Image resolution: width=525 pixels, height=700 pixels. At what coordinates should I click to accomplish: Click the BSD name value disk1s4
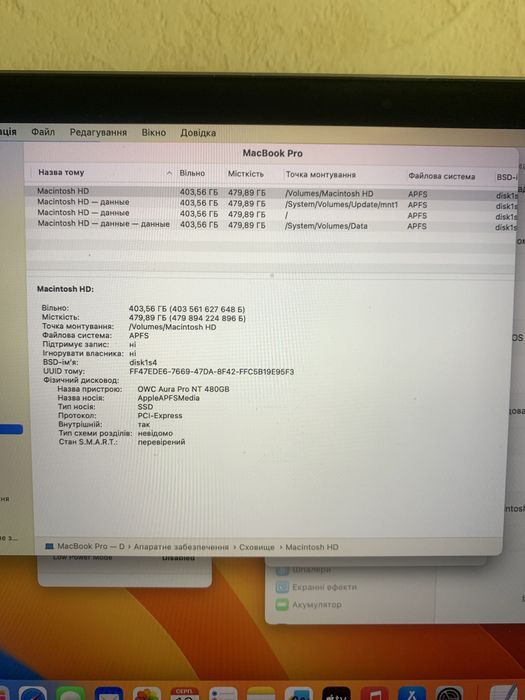[143, 362]
